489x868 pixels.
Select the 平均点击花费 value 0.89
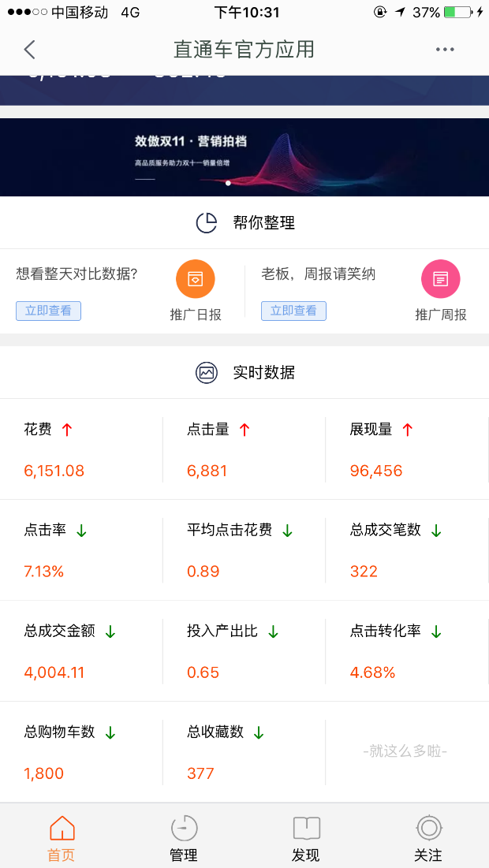point(203,572)
